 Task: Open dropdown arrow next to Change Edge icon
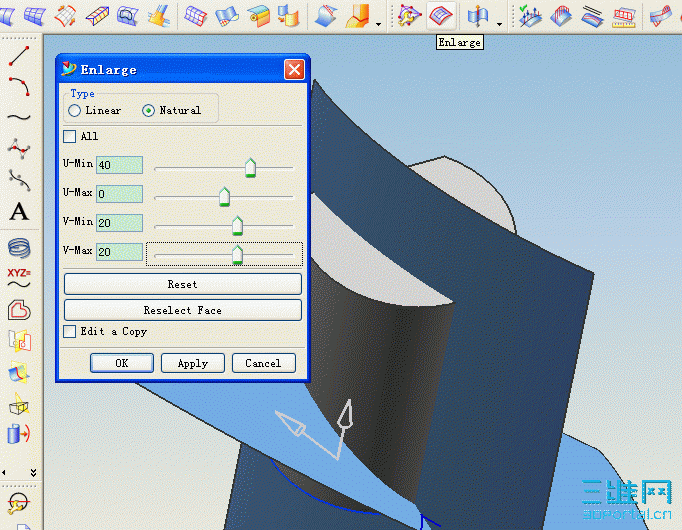tap(499, 24)
